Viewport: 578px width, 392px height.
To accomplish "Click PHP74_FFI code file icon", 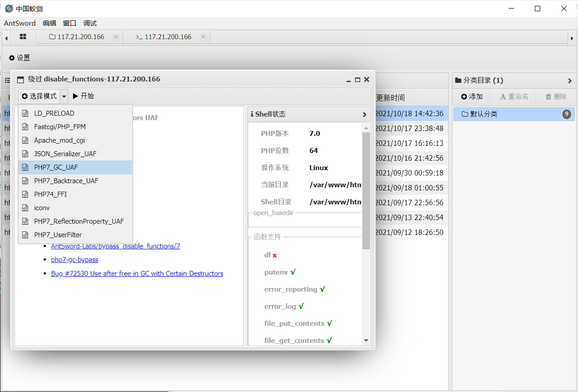I will coord(25,194).
